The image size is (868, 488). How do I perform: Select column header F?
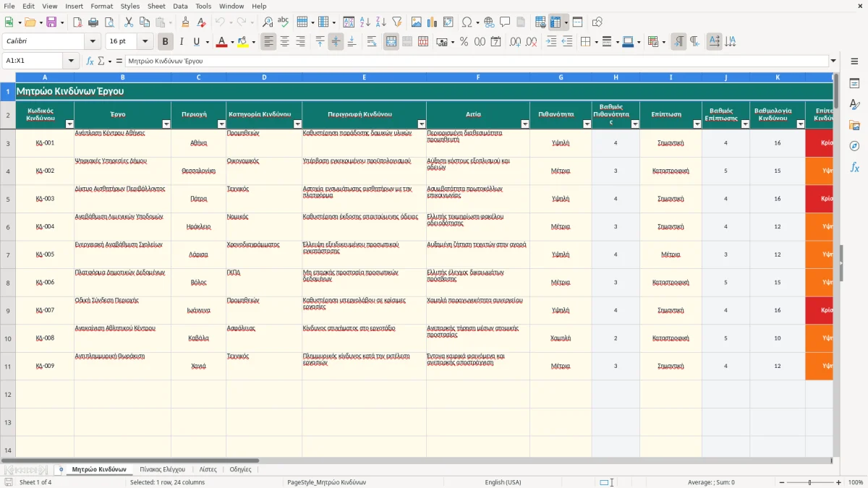point(478,77)
